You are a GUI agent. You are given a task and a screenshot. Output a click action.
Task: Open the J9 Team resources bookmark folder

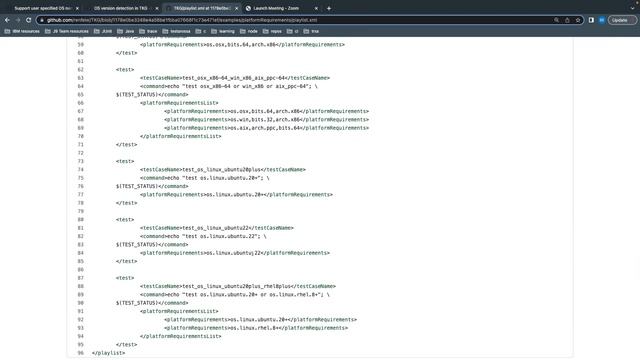point(67,31)
